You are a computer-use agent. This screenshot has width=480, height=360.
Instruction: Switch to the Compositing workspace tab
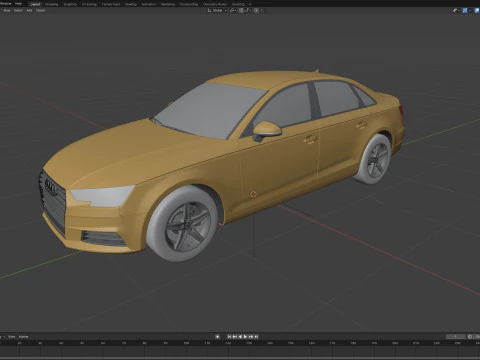[x=189, y=4]
